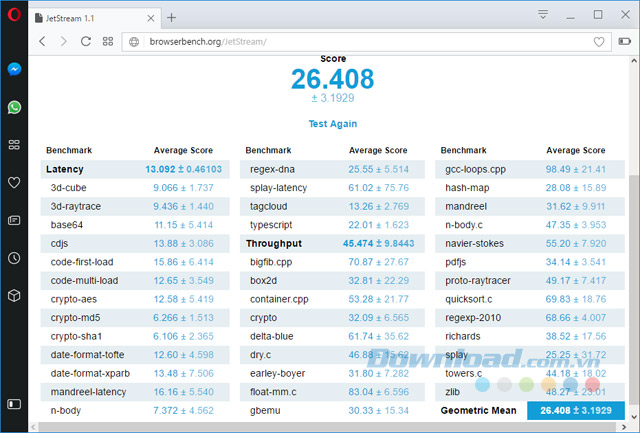The image size is (640, 433).
Task: Close the JetStream 1.1 tab
Action: pos(149,17)
